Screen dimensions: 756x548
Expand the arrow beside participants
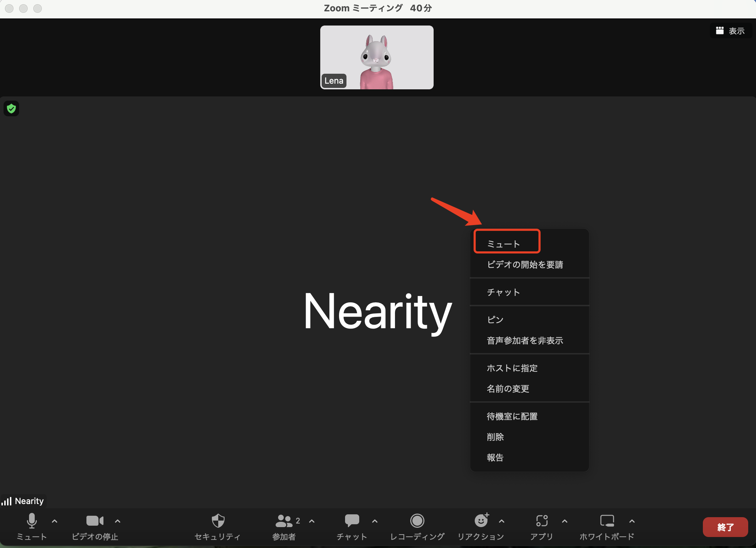tap(312, 521)
